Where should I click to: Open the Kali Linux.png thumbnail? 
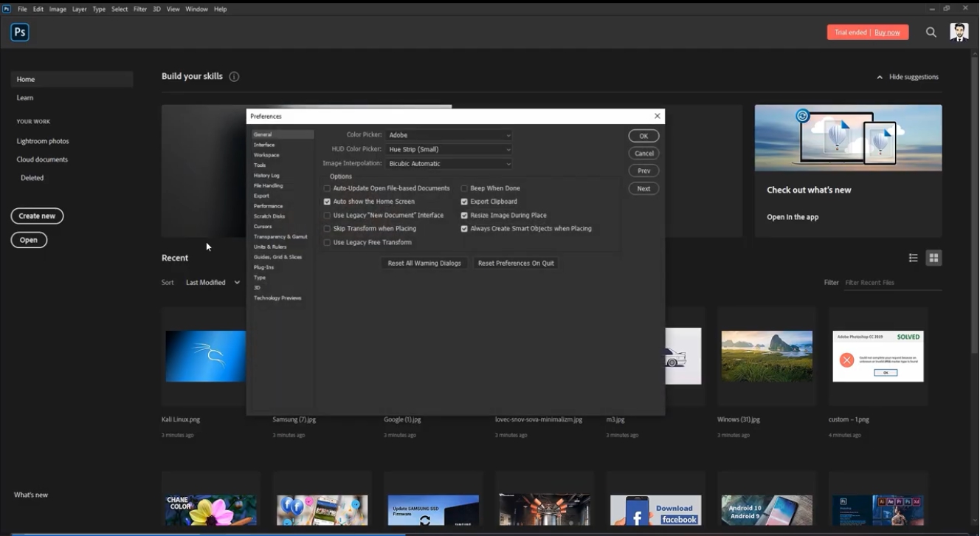[205, 357]
